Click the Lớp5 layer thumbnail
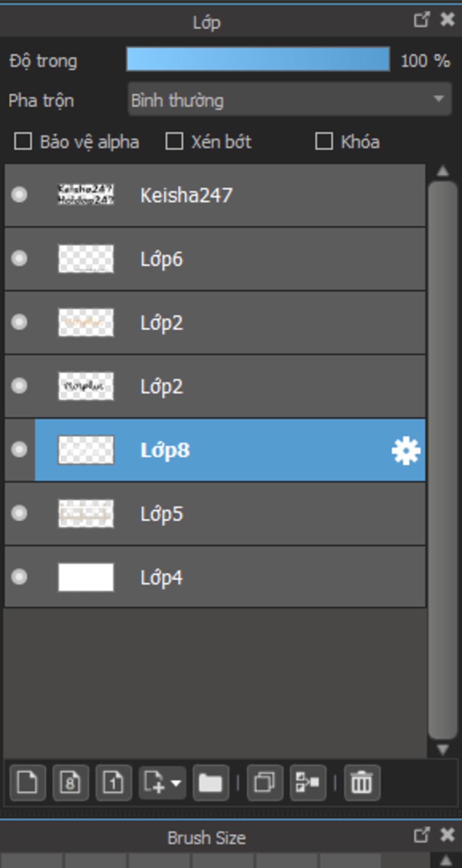 (86, 513)
